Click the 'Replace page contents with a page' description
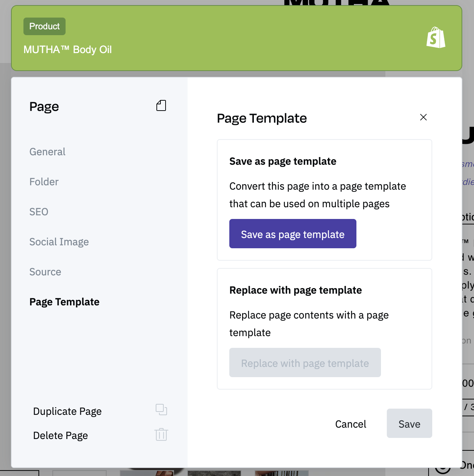This screenshot has height=476, width=474. click(x=309, y=324)
